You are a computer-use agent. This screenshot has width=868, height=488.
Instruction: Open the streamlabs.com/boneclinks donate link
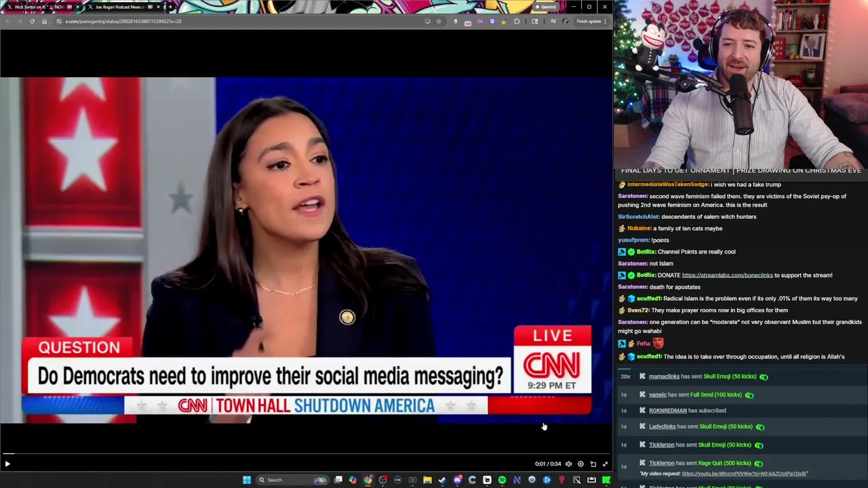click(x=727, y=275)
